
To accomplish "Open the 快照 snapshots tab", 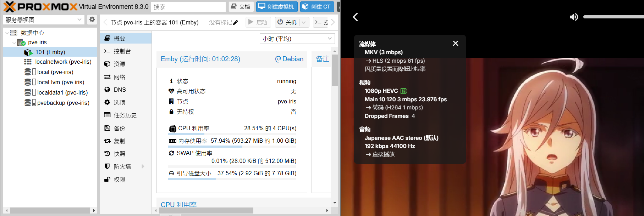I will point(126,154).
